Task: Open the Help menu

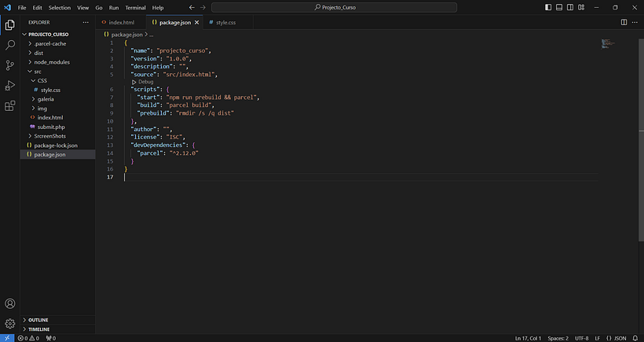Action: pos(158,7)
